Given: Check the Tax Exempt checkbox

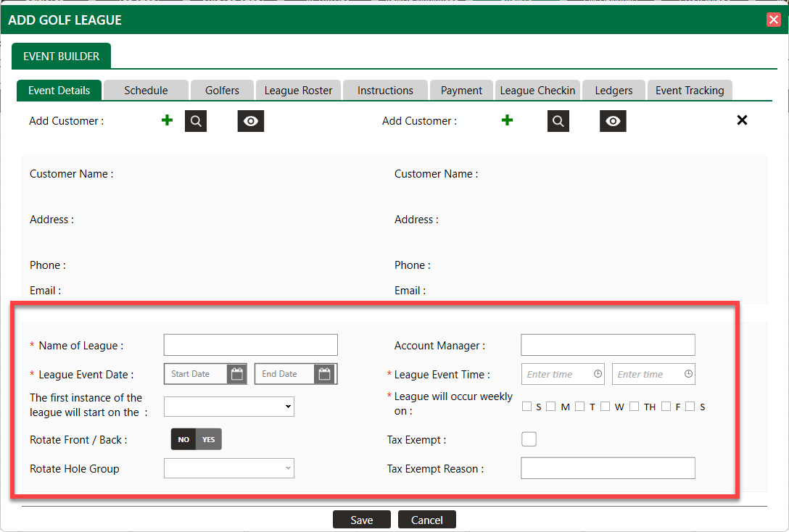Looking at the screenshot, I should pyautogui.click(x=529, y=439).
